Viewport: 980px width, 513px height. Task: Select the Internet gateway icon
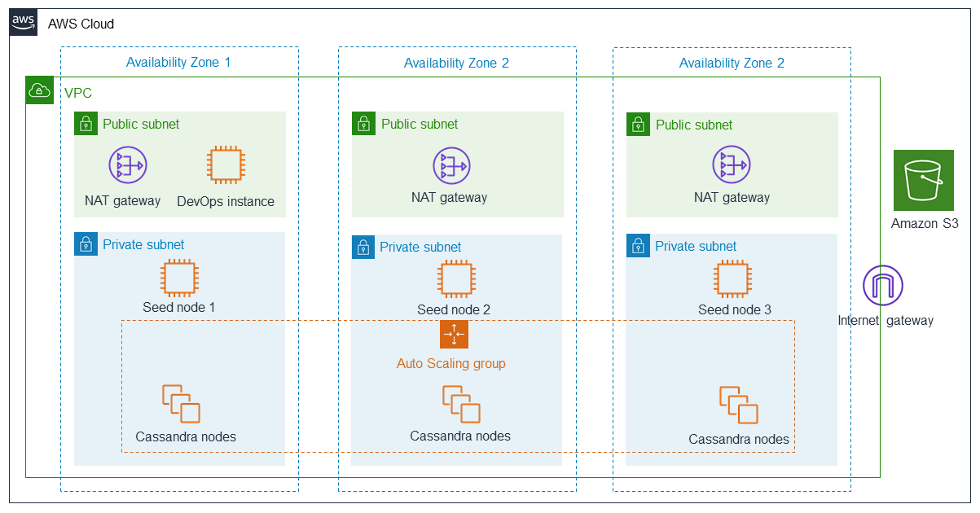point(883,286)
